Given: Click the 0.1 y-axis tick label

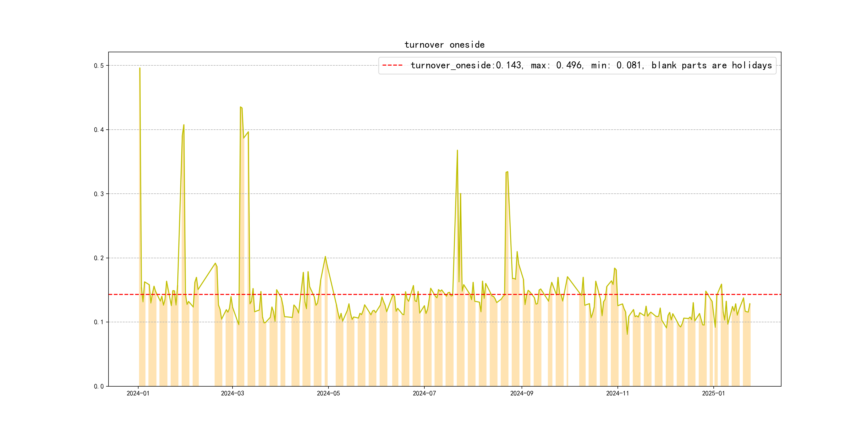Looking at the screenshot, I should coord(99,322).
